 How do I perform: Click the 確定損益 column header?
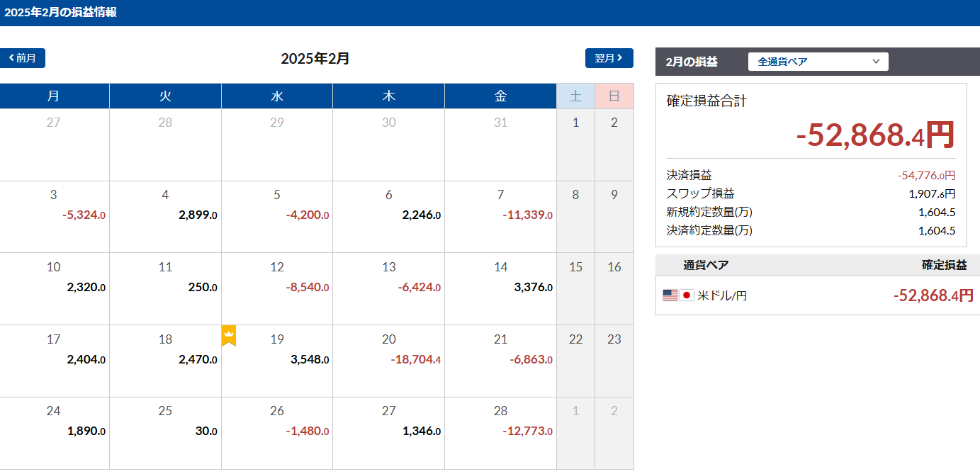point(944,265)
